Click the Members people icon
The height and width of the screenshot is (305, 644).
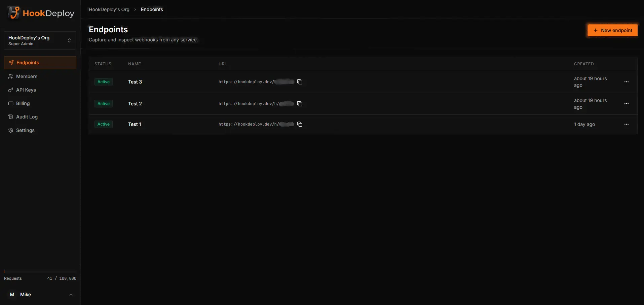coord(11,76)
